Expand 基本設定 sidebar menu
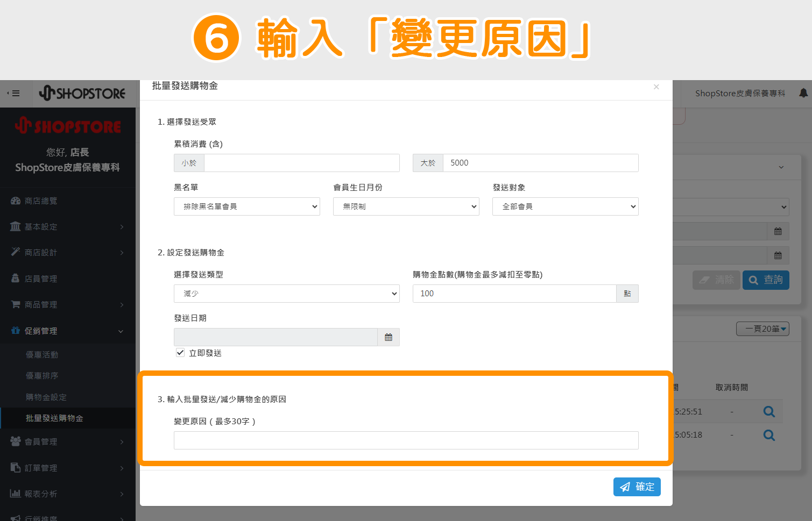Image resolution: width=812 pixels, height=521 pixels. [68, 227]
